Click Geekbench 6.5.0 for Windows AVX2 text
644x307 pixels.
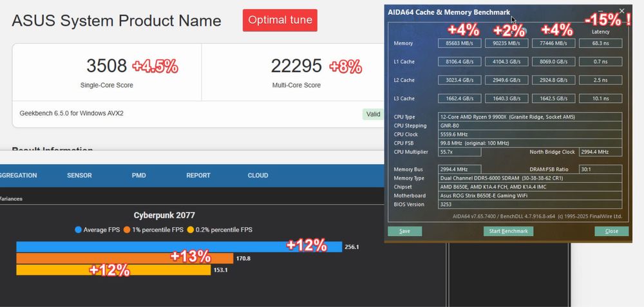71,113
